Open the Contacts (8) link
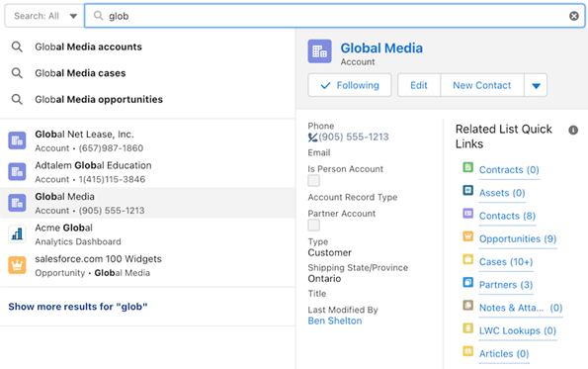The width and height of the screenshot is (588, 369). click(507, 216)
